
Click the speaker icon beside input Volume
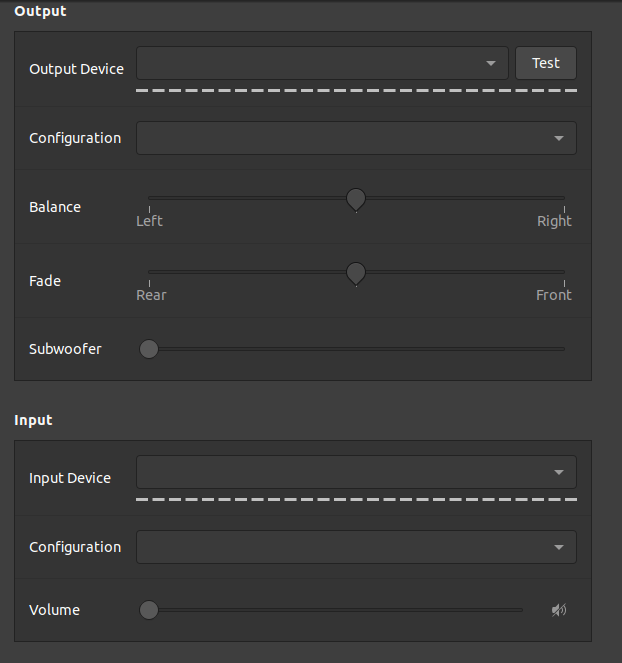tap(559, 610)
